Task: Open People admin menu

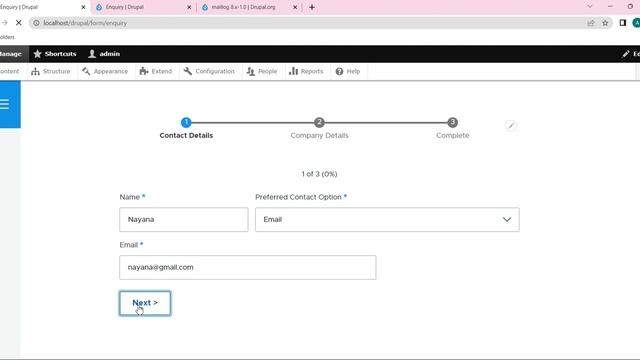Action: coord(262,71)
